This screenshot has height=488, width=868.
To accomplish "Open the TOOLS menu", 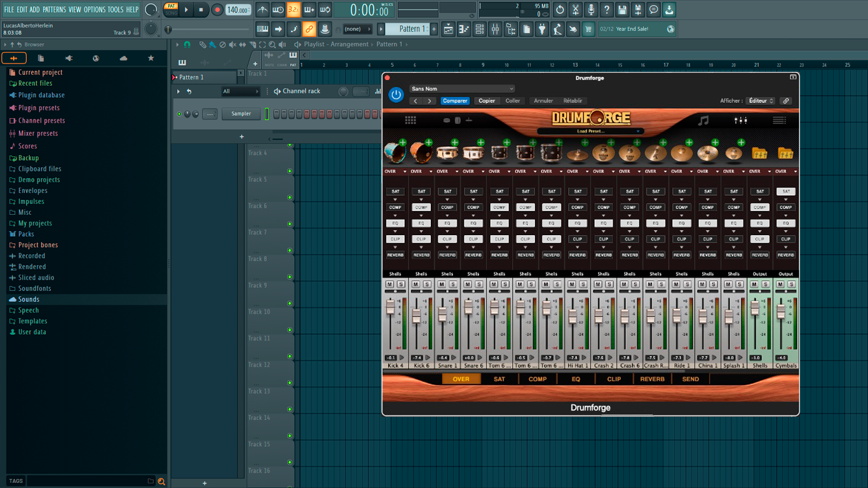I will point(116,10).
